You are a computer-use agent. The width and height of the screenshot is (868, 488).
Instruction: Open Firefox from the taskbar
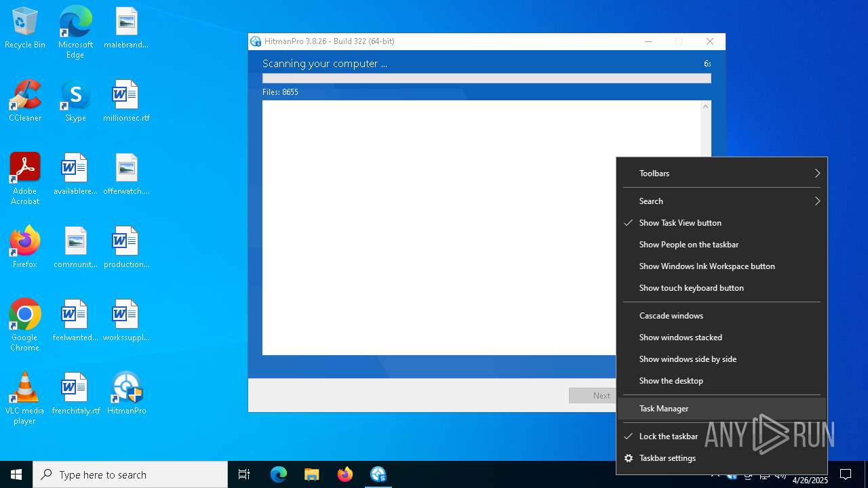(345, 474)
